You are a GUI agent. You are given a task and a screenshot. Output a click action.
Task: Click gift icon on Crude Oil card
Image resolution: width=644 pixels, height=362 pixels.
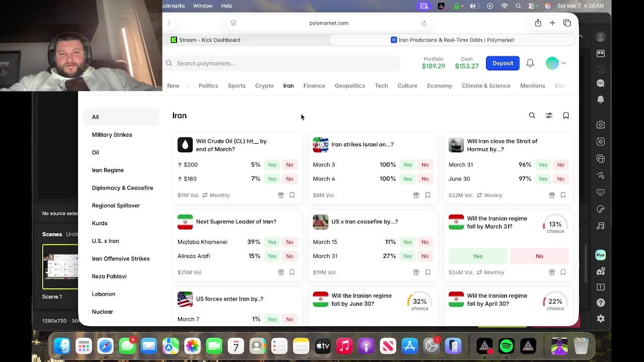281,195
